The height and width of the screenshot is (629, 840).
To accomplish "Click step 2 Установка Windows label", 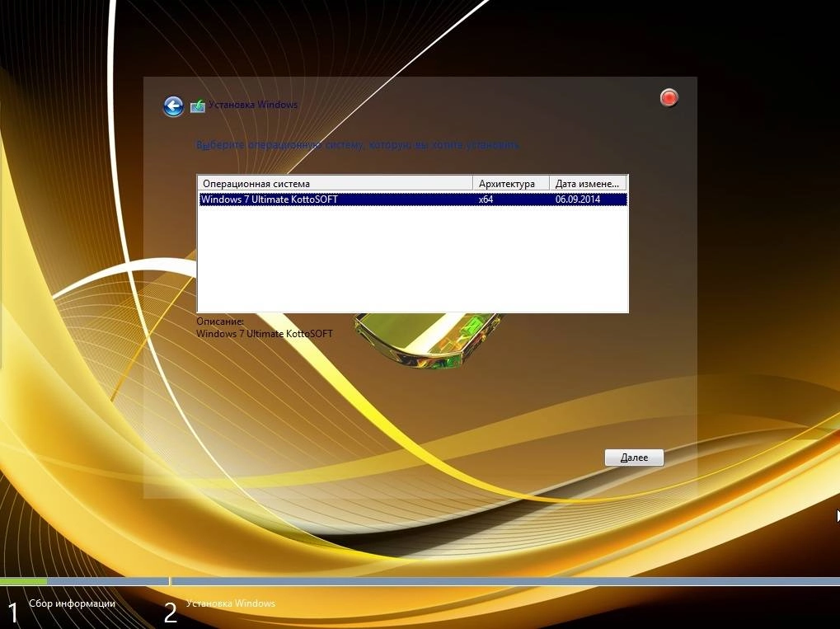I will 230,603.
